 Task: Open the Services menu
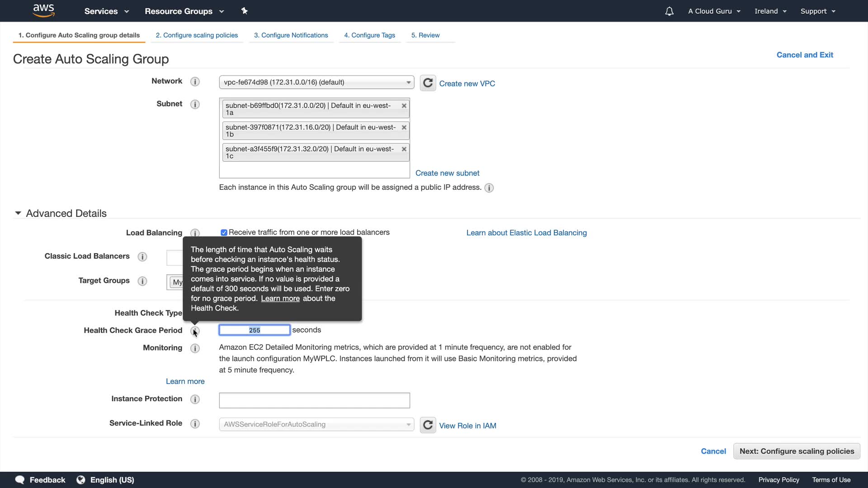[x=106, y=11]
